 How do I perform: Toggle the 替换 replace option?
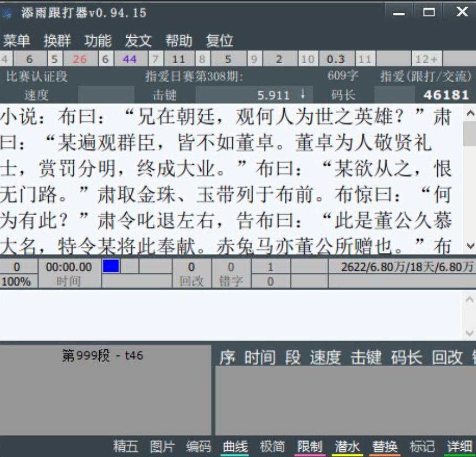point(385,446)
